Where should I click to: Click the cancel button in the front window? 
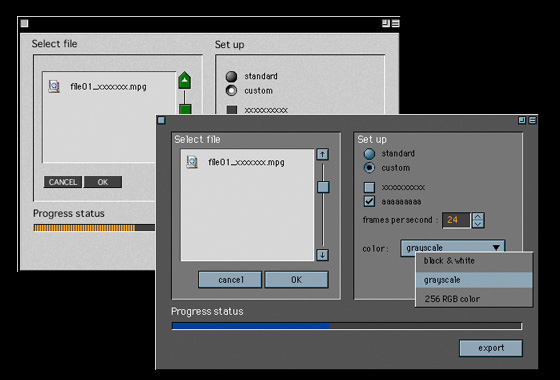230,280
